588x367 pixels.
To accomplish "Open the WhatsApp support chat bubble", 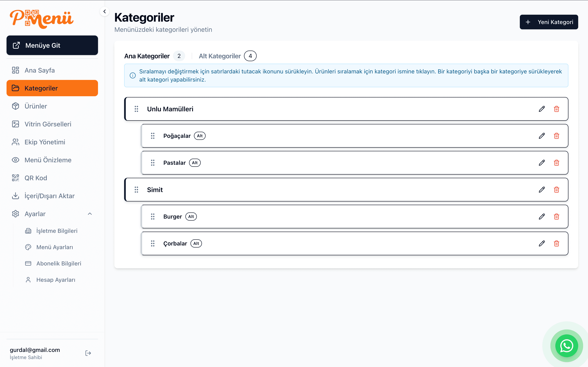I will click(x=566, y=346).
